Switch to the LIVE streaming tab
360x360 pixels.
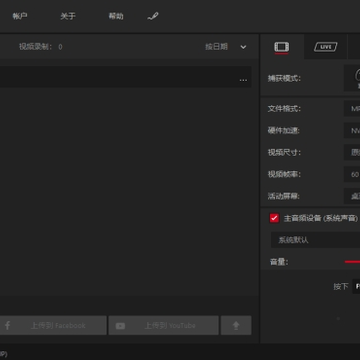326,47
